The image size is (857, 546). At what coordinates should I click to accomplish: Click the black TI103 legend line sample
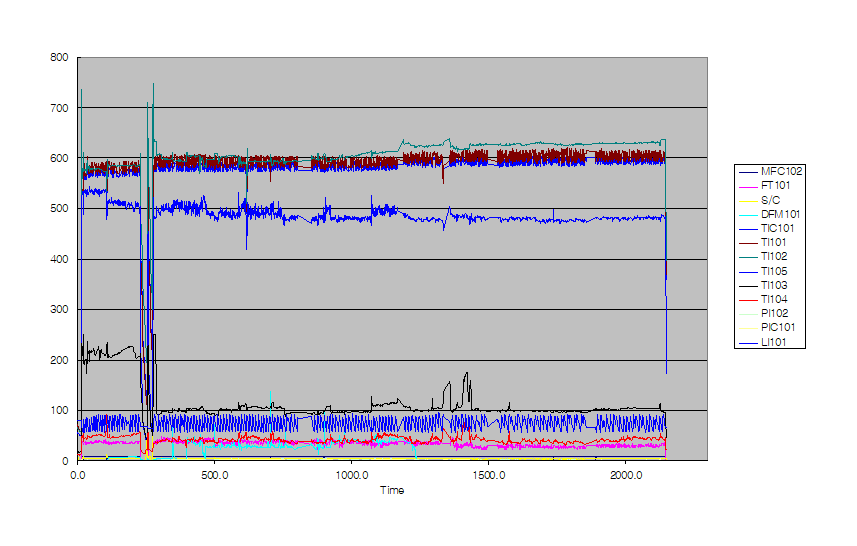click(748, 286)
